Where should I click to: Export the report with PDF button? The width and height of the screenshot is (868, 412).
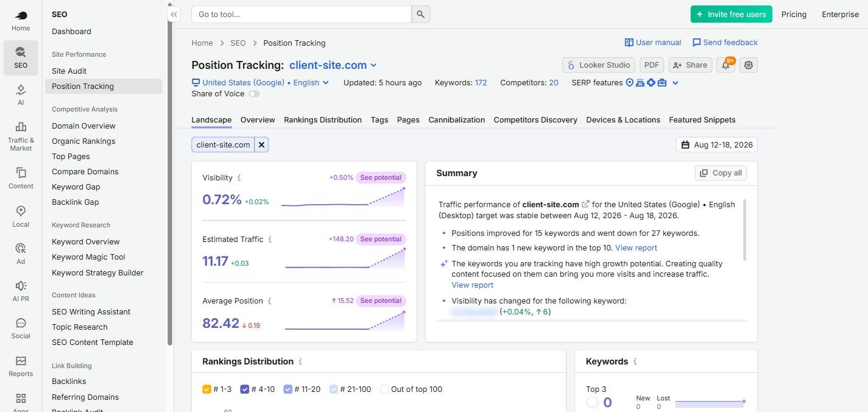(x=652, y=65)
